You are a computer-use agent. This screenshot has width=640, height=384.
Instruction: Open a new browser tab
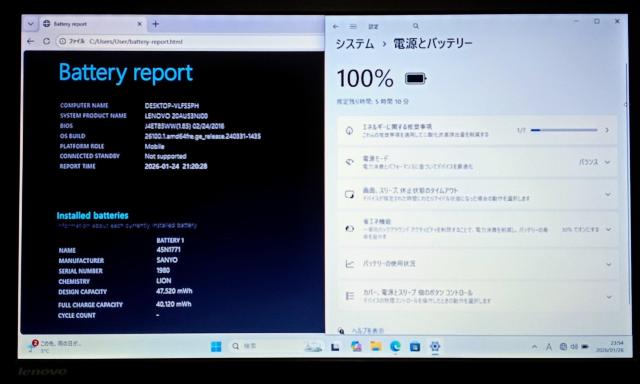[156, 24]
